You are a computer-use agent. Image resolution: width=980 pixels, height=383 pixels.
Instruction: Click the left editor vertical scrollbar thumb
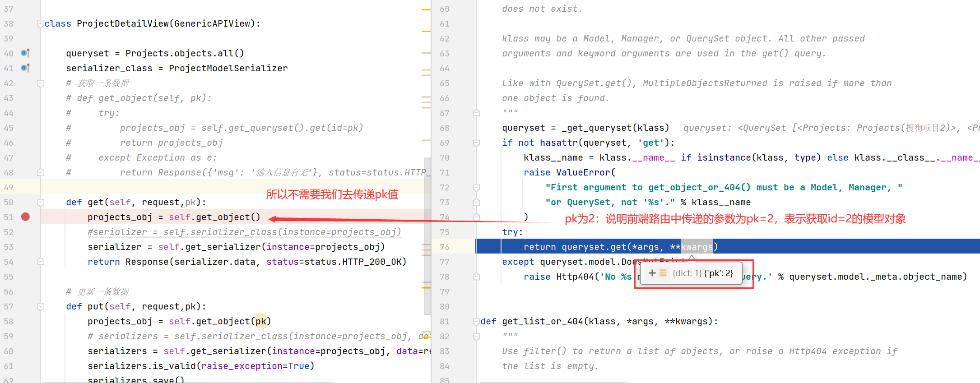coord(427,236)
